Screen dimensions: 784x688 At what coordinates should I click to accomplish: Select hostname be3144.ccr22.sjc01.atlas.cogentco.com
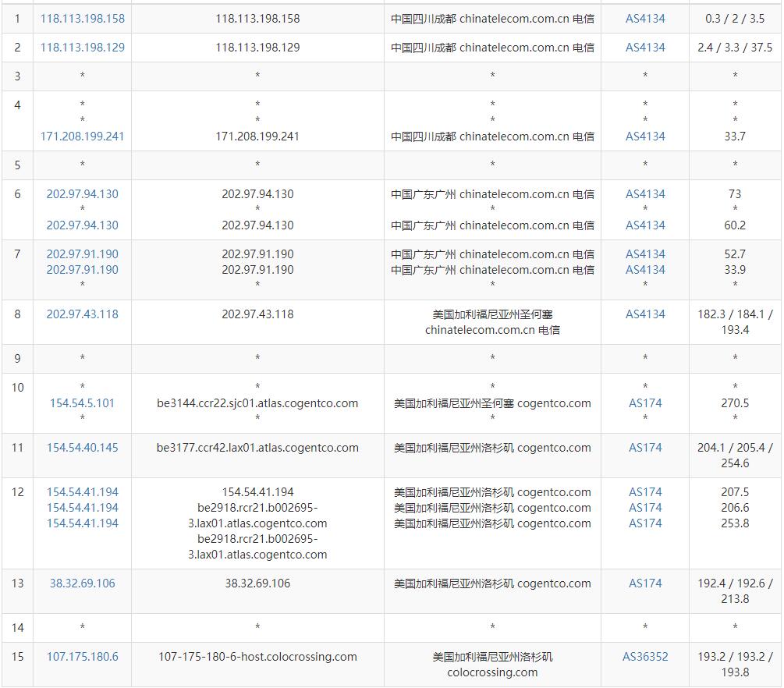257,403
